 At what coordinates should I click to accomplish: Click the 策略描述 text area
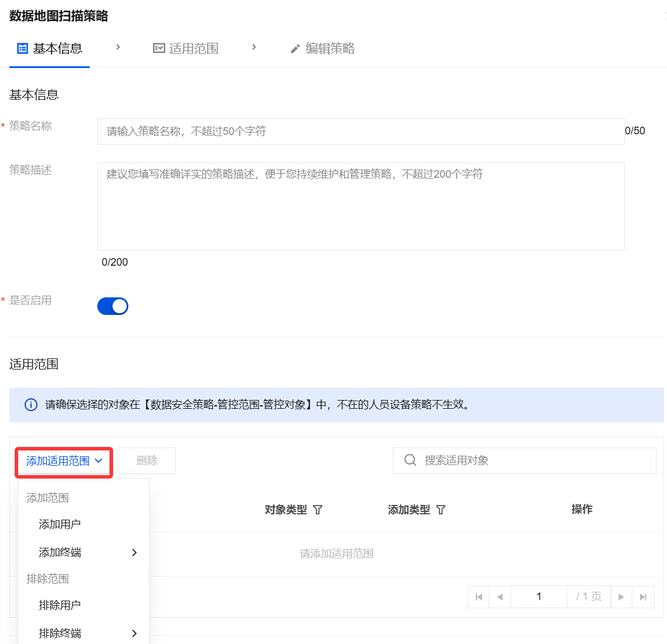[360, 206]
